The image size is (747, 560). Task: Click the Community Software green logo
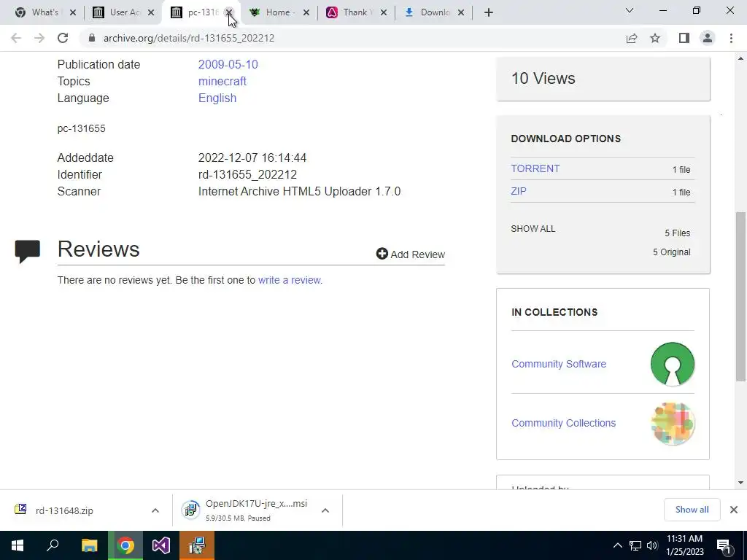click(672, 364)
